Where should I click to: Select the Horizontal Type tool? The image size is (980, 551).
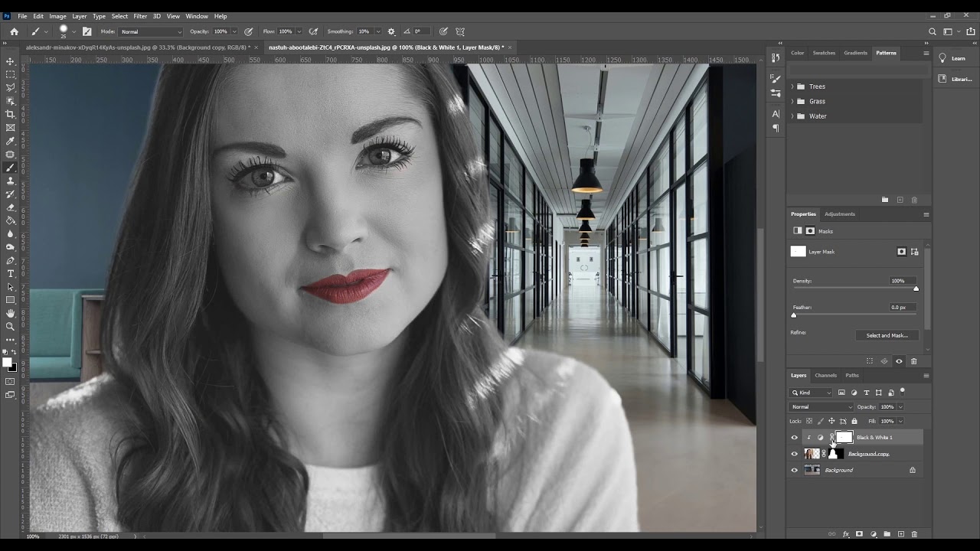(10, 273)
